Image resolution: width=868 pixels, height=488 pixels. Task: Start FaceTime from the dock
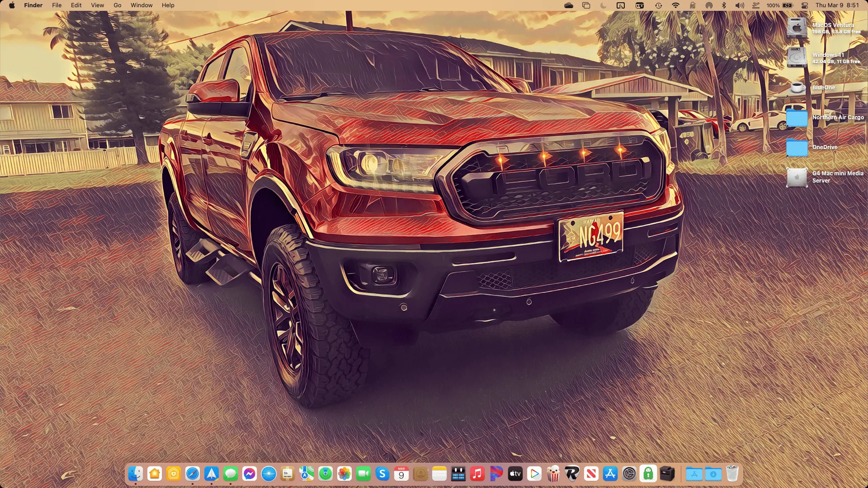coord(363,474)
